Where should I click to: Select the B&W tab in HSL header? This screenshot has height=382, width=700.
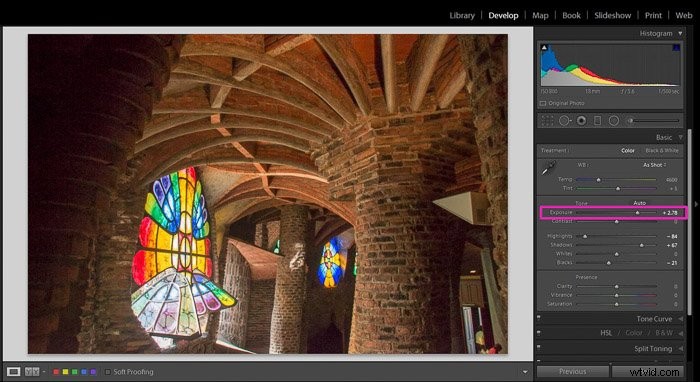tap(664, 333)
